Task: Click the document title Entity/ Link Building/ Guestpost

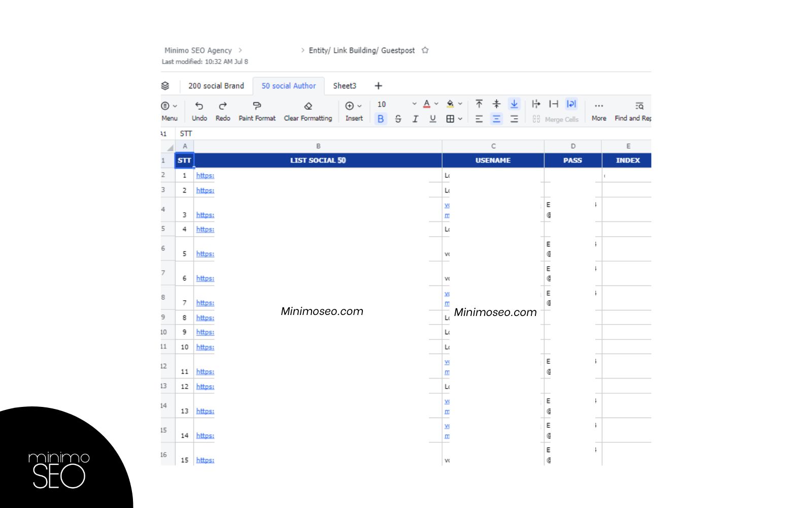Action: click(362, 50)
